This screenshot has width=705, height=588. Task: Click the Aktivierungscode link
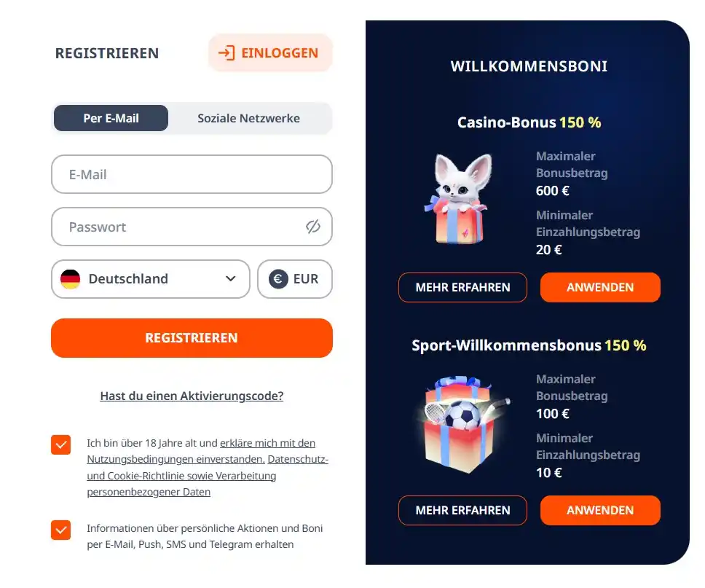click(192, 396)
